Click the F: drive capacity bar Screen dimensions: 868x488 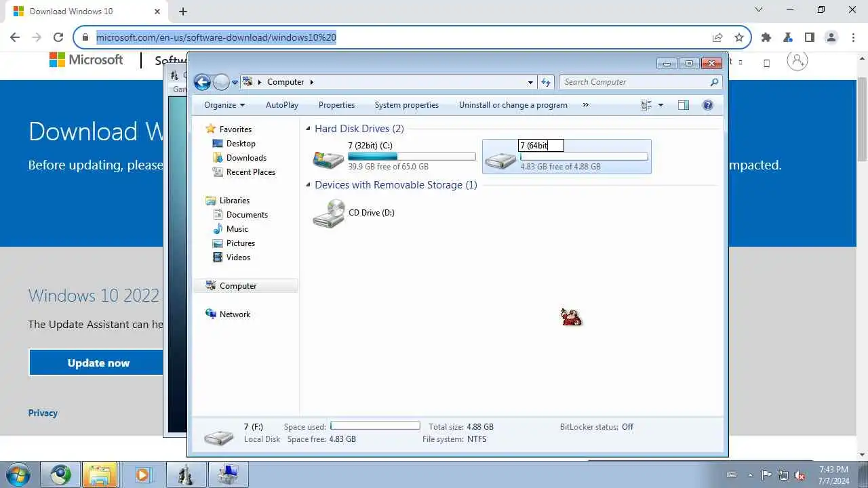click(584, 157)
